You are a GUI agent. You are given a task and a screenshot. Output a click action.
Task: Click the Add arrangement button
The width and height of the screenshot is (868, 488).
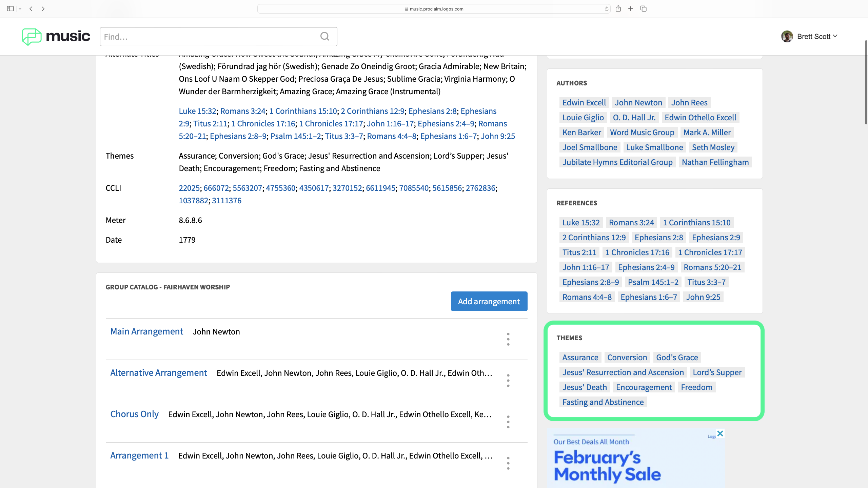(x=489, y=301)
